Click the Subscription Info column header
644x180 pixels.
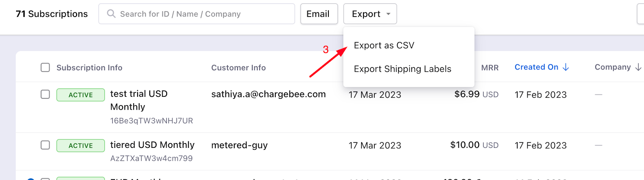click(x=89, y=68)
